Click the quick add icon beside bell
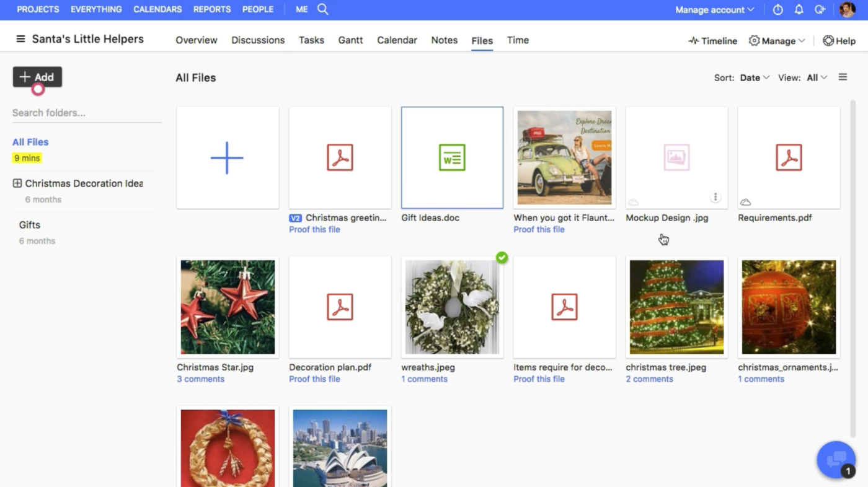Image resolution: width=868 pixels, height=487 pixels. (820, 10)
